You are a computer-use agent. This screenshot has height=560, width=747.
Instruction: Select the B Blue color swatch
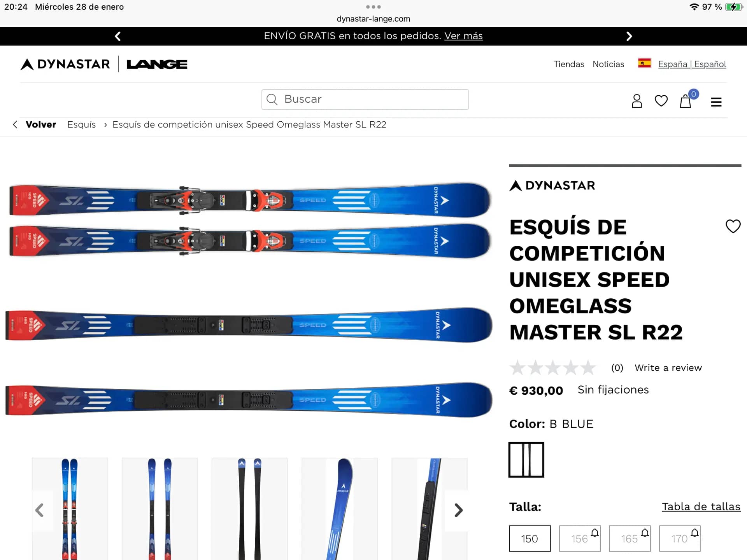pyautogui.click(x=526, y=460)
